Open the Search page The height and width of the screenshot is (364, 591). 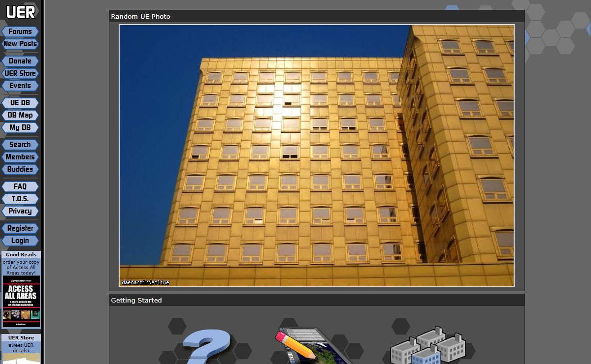(x=20, y=145)
